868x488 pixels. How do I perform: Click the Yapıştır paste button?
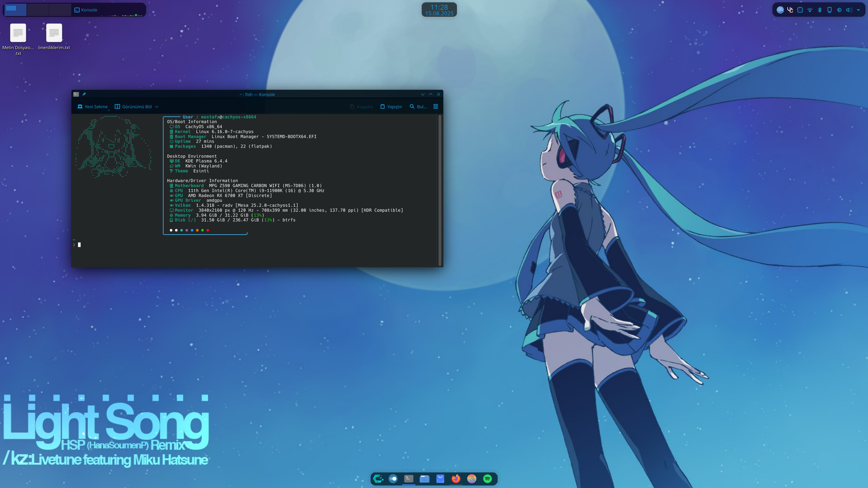(391, 106)
